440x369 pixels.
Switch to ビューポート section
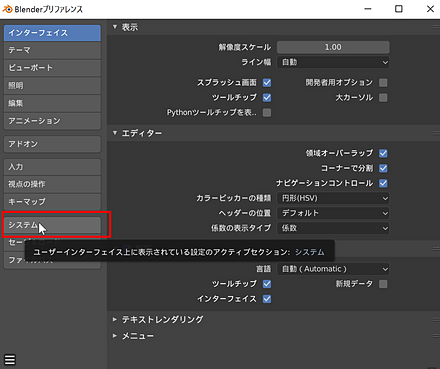[52, 68]
